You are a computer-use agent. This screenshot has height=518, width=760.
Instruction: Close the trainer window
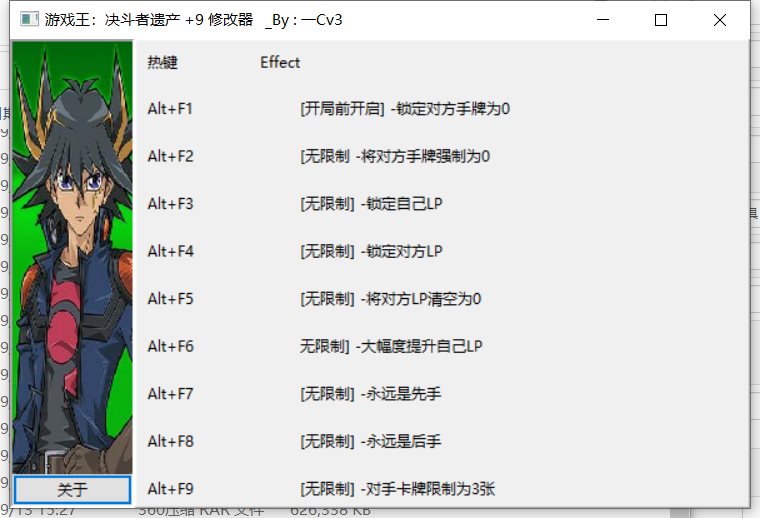click(720, 20)
